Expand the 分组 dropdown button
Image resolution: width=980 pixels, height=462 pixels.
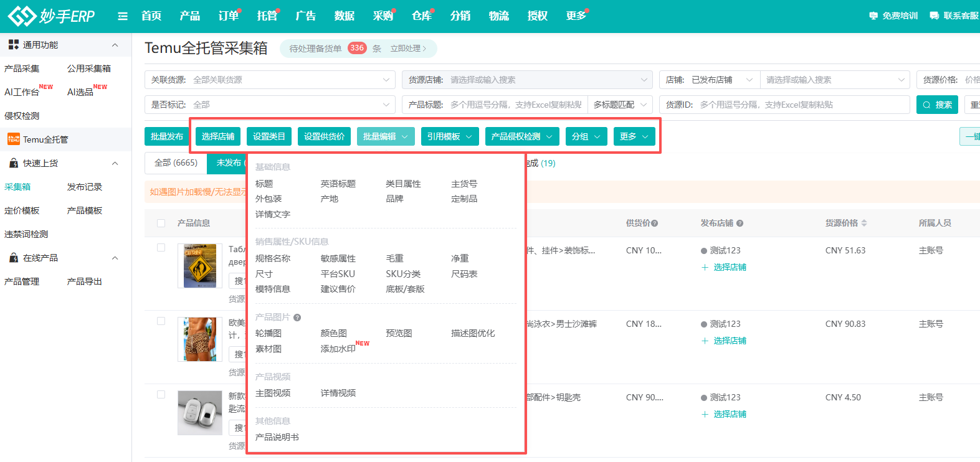coord(586,136)
